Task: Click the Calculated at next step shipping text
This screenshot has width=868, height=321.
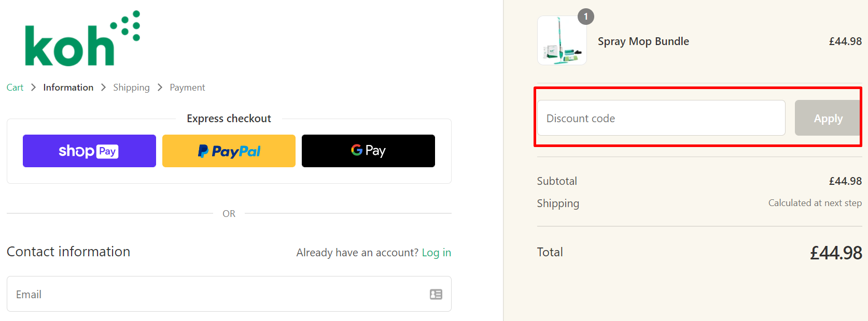Action: pyautogui.click(x=815, y=202)
